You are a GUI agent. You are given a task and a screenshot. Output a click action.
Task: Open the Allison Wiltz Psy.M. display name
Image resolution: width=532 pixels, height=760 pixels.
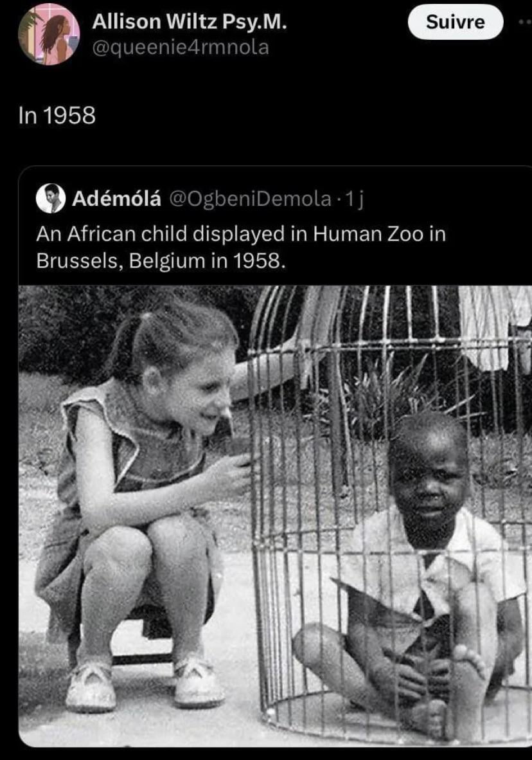coord(189,21)
